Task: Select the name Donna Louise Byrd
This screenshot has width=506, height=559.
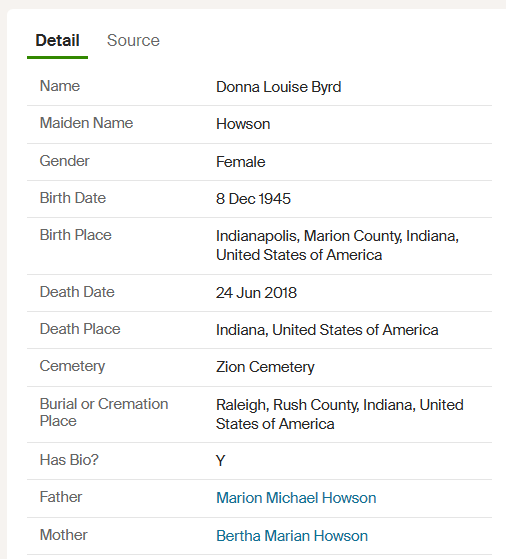Action: pos(278,87)
